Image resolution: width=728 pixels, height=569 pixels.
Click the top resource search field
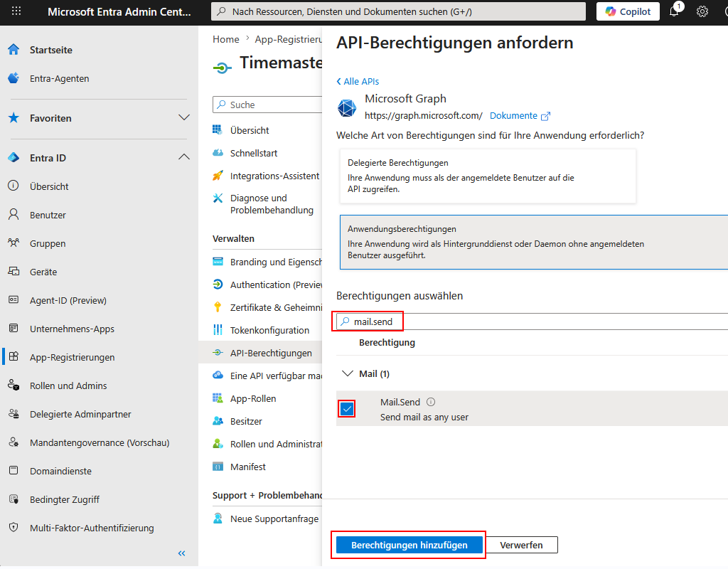click(398, 11)
